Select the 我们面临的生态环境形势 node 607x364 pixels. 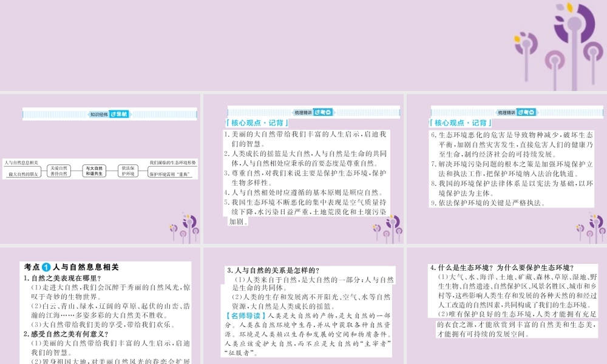[172, 163]
